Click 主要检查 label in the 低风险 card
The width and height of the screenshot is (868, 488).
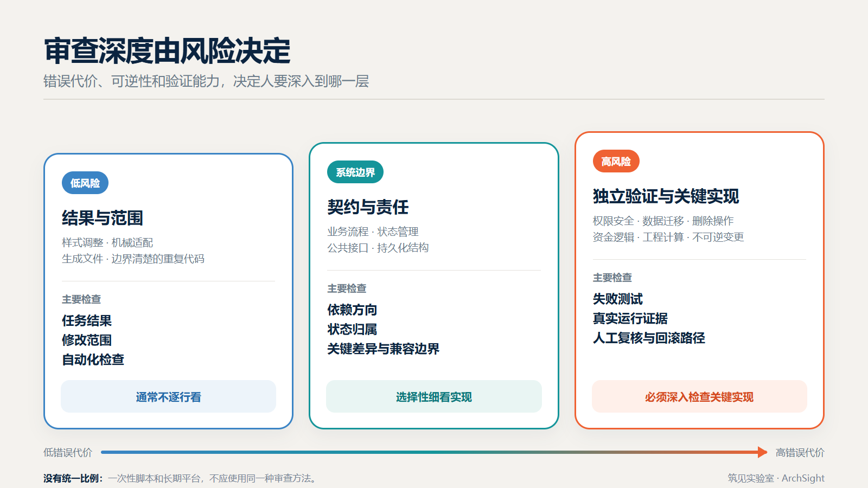click(x=81, y=299)
